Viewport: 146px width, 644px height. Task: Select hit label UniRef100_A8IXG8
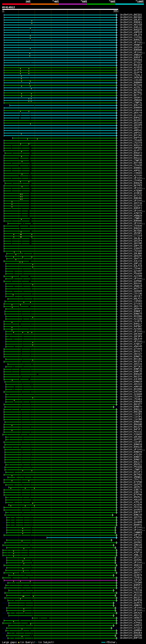click(131, 25)
